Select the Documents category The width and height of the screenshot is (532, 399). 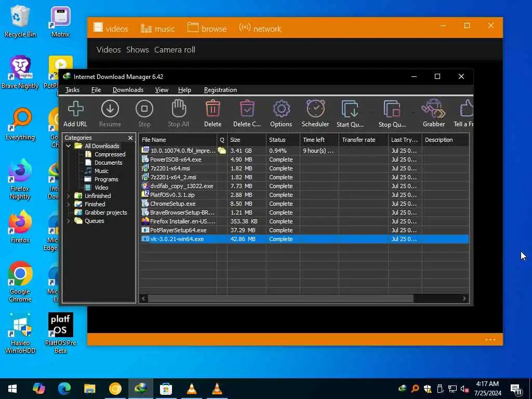pos(103,163)
